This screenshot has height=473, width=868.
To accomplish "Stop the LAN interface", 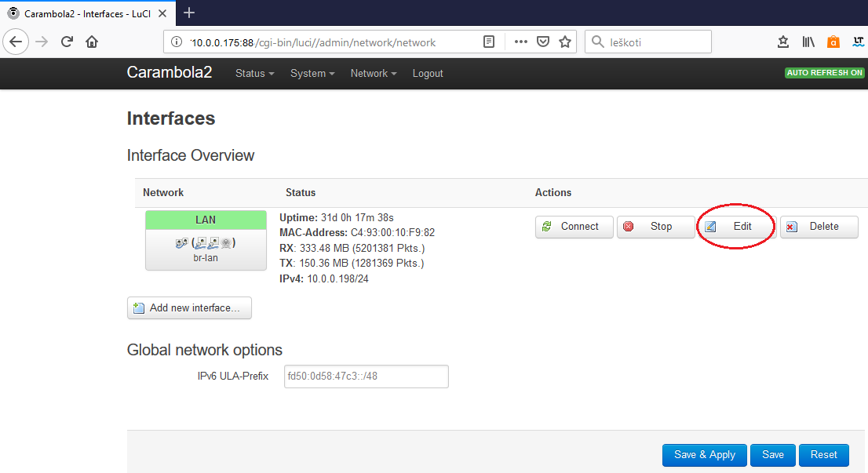I will pyautogui.click(x=655, y=227).
